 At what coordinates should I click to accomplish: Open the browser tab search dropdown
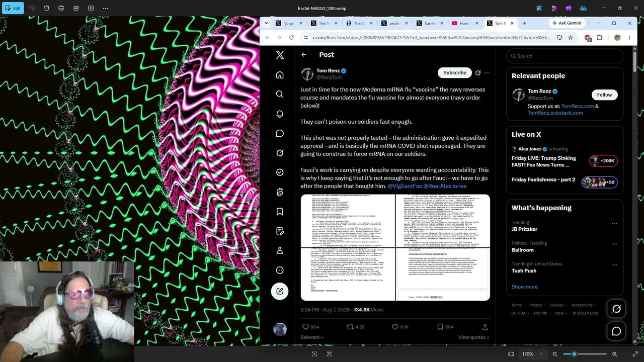click(x=266, y=23)
